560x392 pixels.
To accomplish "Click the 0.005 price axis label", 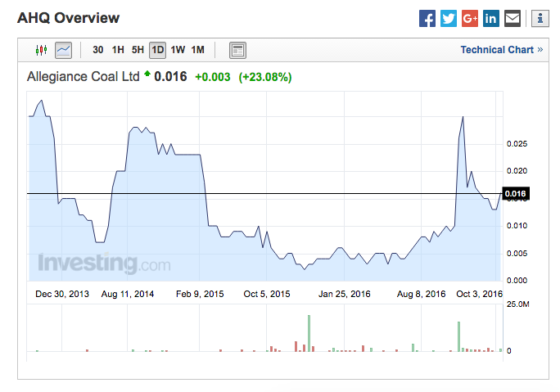I will click(517, 254).
